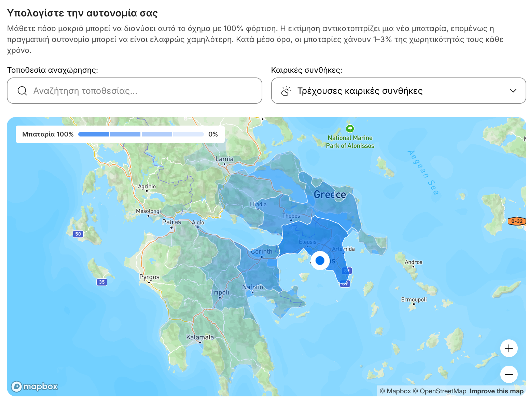Screen dimensions: 532x401
Task: Click the Corinth city label
Action: click(261, 251)
